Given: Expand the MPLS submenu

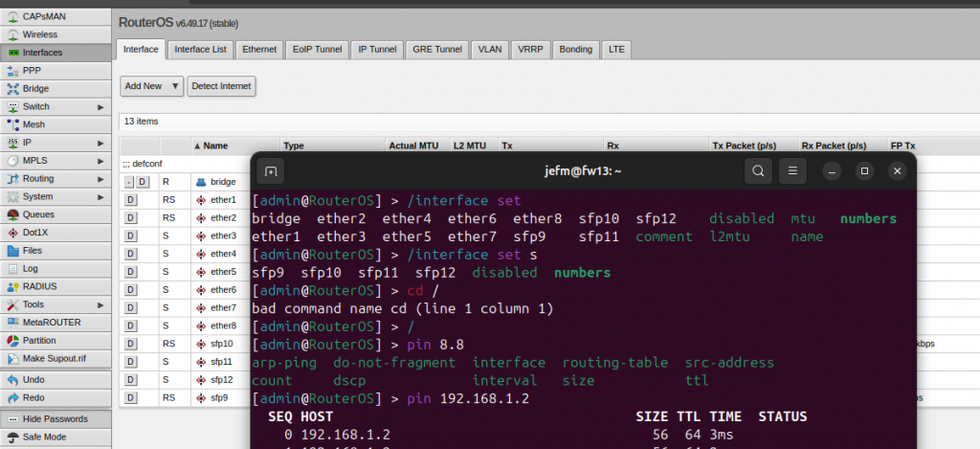Looking at the screenshot, I should [x=100, y=161].
